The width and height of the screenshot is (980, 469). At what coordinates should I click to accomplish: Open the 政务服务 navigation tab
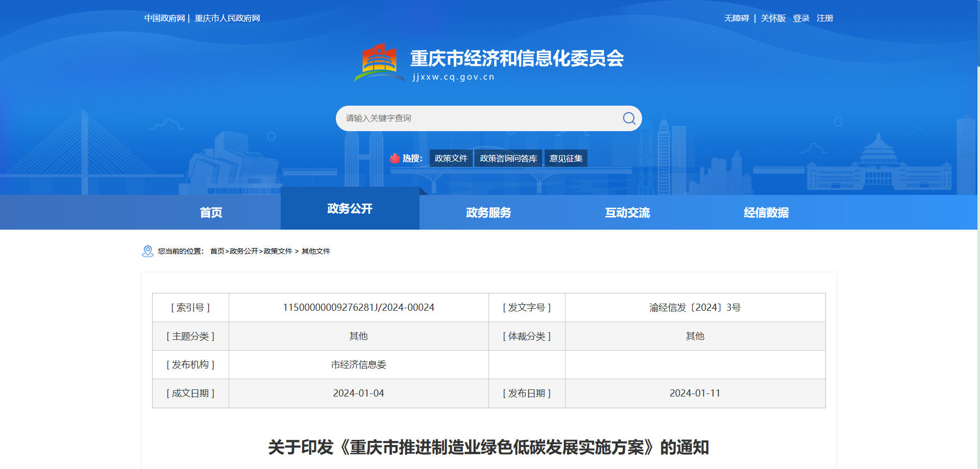click(x=488, y=212)
